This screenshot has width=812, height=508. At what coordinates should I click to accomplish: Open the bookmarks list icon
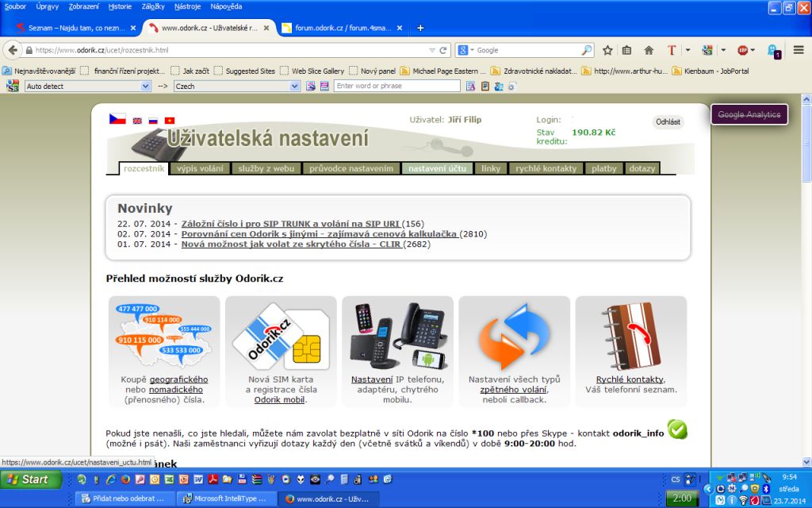[626, 50]
